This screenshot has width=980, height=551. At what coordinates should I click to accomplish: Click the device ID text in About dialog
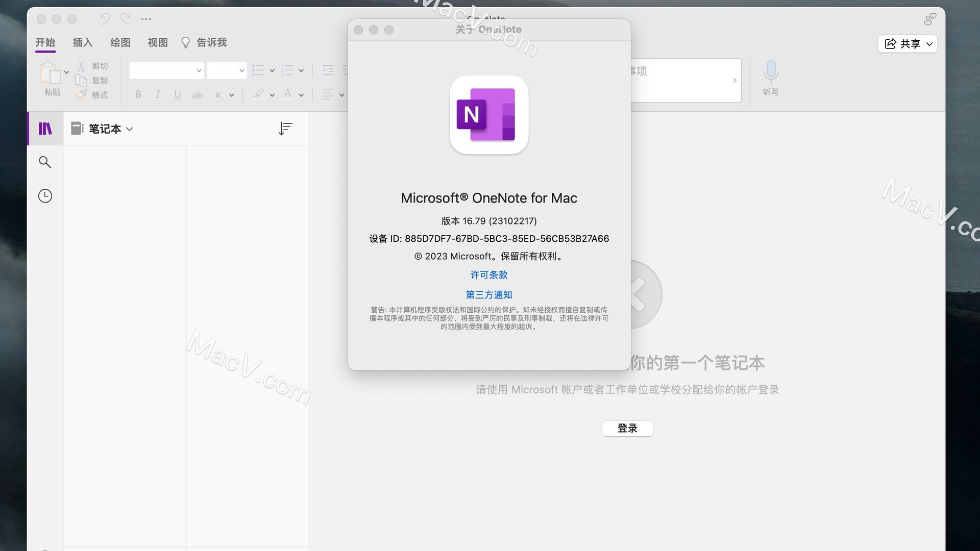tap(489, 239)
